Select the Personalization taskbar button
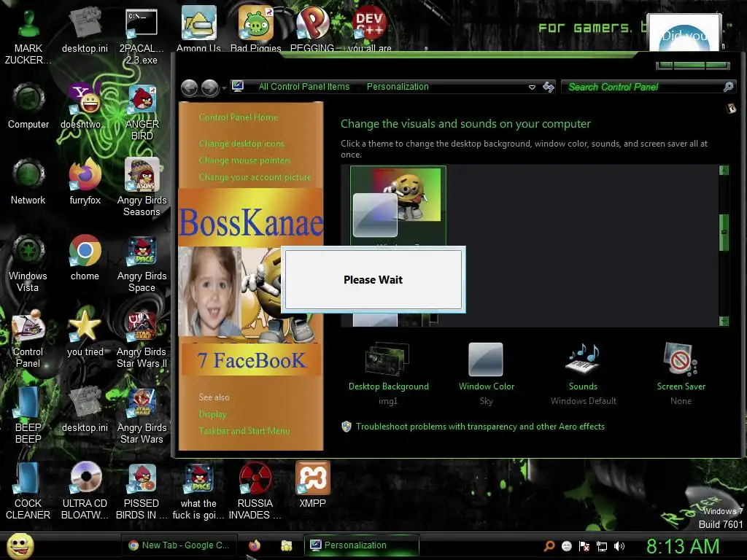Viewport: 747px width, 560px height. [361, 545]
